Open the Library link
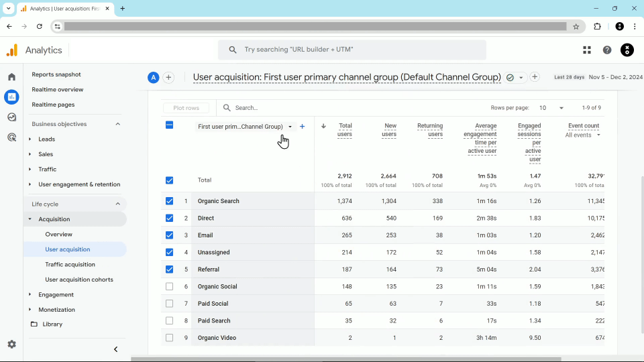Viewport: 644px width, 362px height. pos(52,324)
